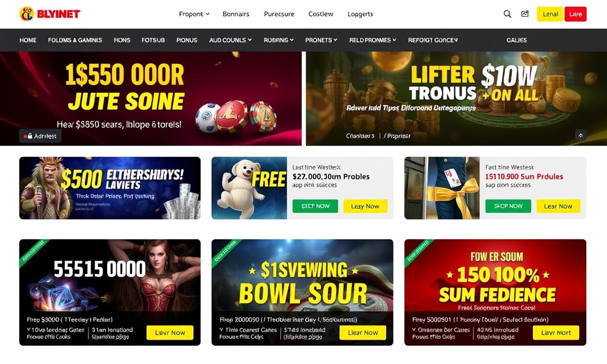The width and height of the screenshot is (607, 364).
Task: Open the share icon beside search
Action: [x=525, y=14]
